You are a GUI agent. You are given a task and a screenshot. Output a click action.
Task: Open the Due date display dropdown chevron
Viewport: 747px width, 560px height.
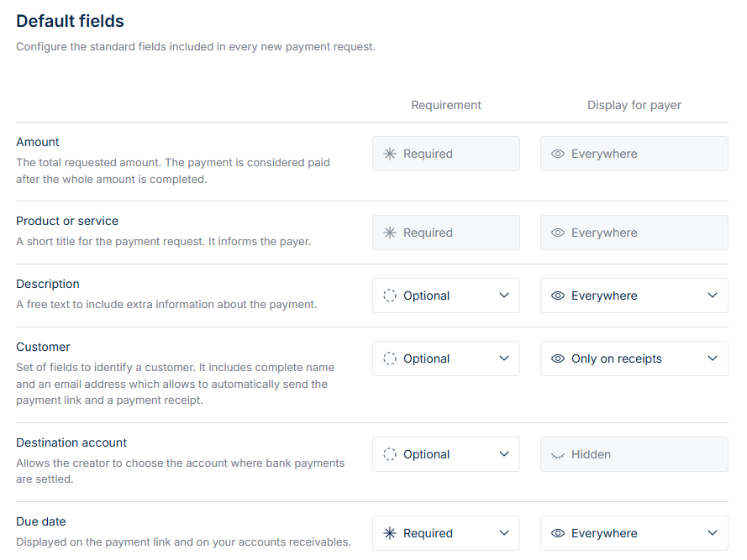point(713,533)
